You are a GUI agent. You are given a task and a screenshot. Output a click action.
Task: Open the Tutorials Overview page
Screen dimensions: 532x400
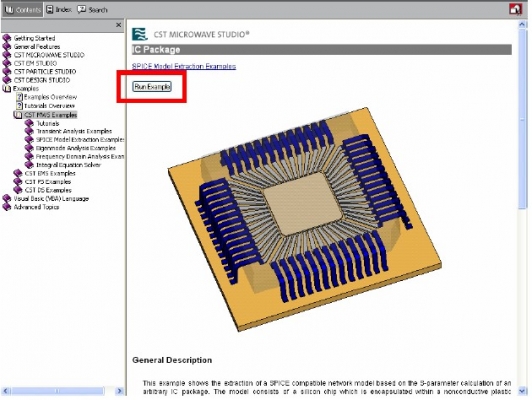49,106
